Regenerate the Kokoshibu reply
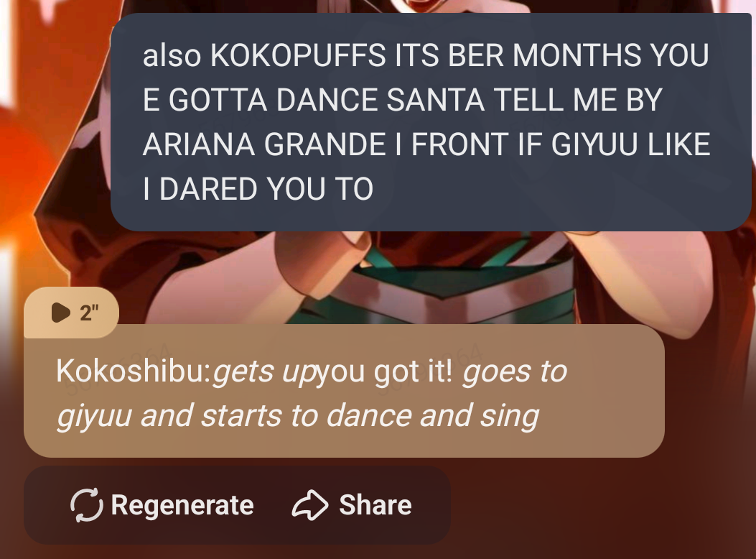Viewport: 756px width, 559px height. pyautogui.click(x=162, y=505)
